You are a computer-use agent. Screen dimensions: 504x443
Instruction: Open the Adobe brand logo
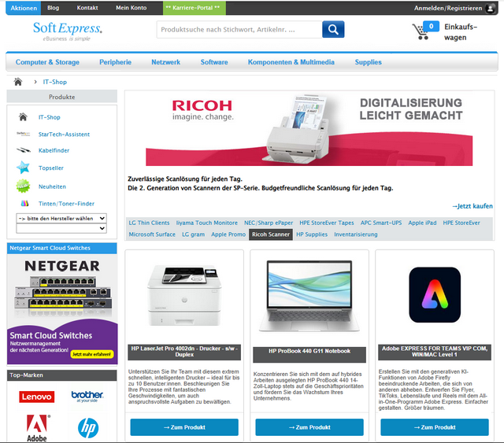(x=37, y=428)
